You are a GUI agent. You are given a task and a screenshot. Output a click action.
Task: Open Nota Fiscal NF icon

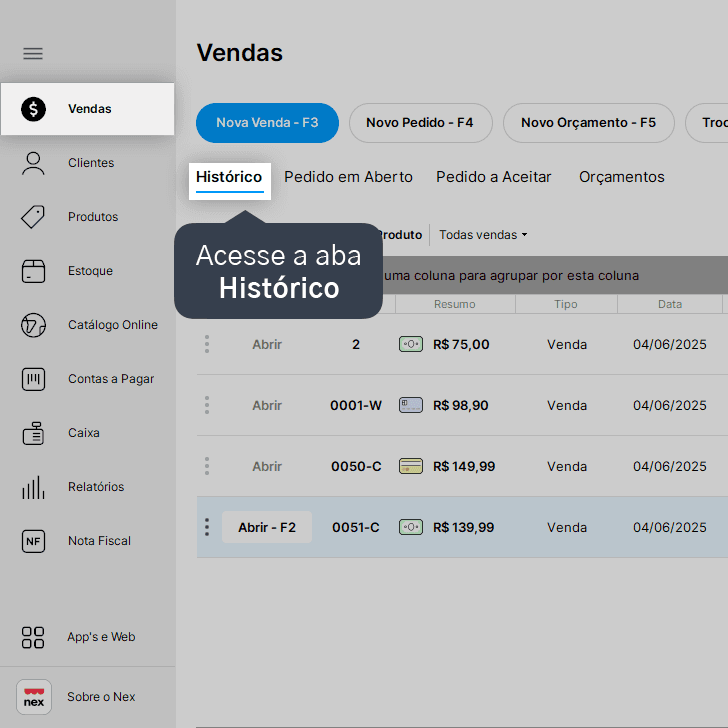(33, 541)
